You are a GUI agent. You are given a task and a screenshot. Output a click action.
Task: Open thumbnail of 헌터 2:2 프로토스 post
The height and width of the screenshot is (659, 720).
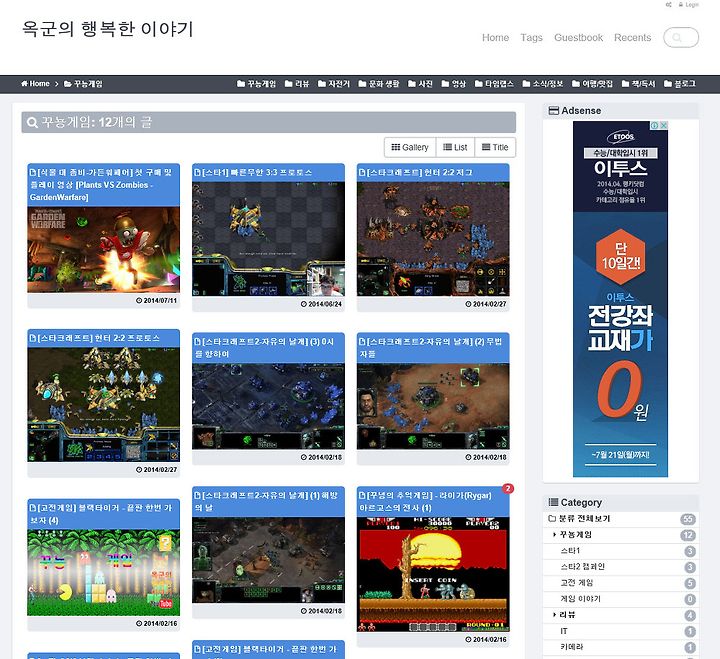103,405
